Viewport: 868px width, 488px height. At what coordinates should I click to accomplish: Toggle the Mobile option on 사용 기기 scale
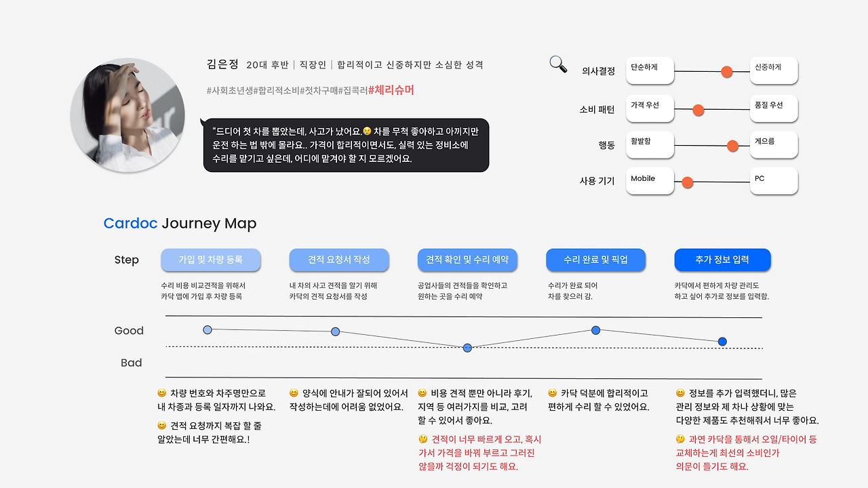[x=650, y=181]
